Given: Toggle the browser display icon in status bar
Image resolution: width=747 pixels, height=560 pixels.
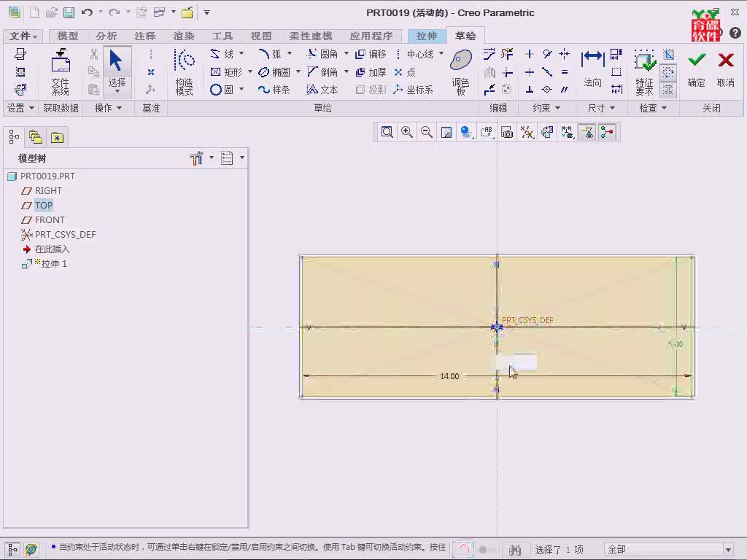Looking at the screenshot, I should (31, 550).
